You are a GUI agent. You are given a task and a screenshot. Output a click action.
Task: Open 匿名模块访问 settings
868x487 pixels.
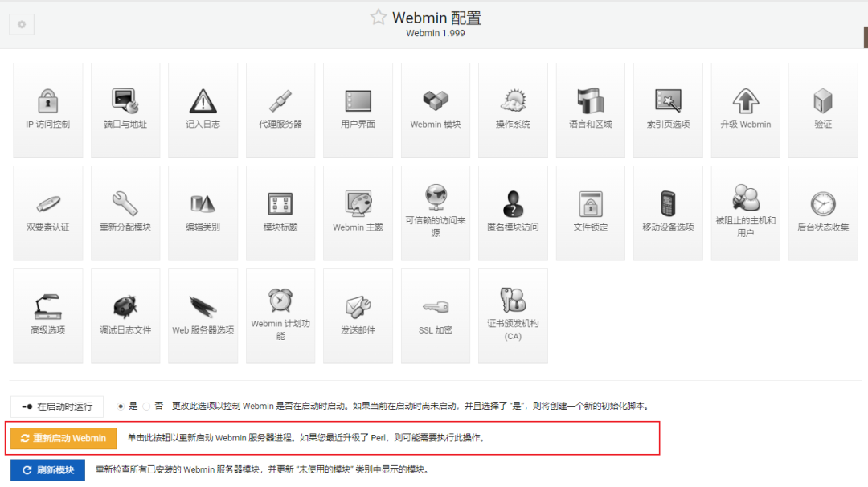click(x=513, y=213)
